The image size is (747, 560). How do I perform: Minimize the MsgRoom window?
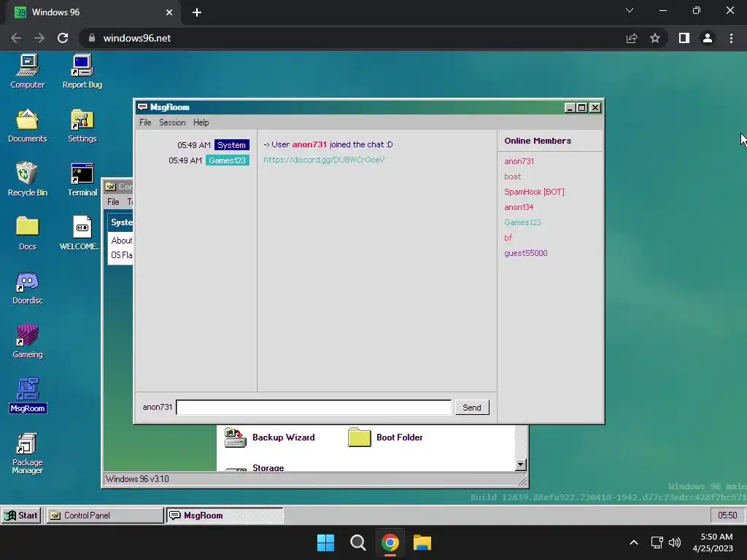pos(569,108)
